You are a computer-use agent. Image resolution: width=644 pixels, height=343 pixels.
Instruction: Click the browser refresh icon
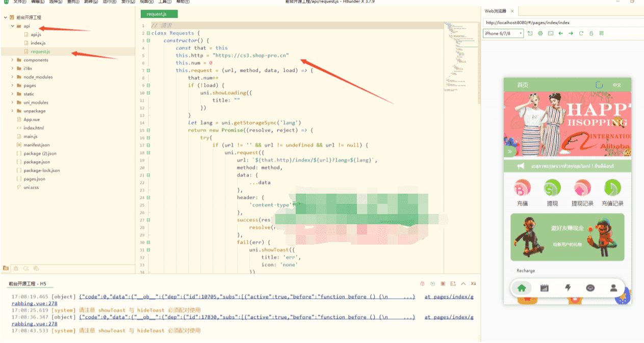(581, 33)
